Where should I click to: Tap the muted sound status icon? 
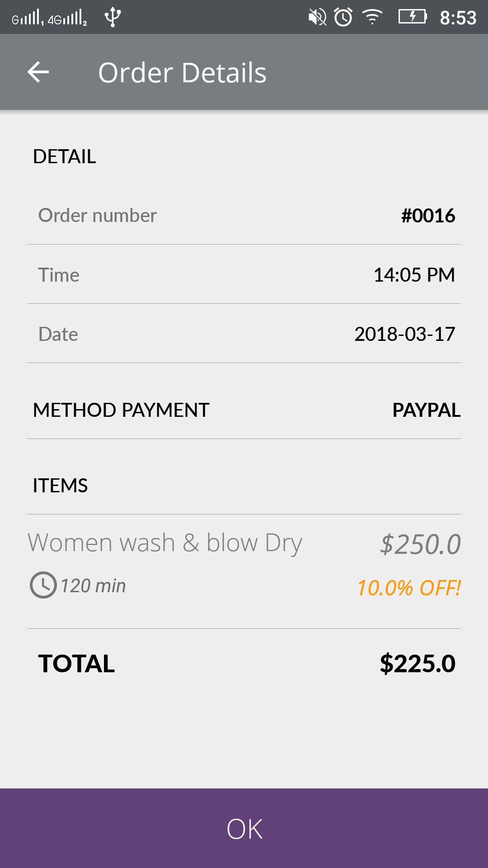pos(317,17)
